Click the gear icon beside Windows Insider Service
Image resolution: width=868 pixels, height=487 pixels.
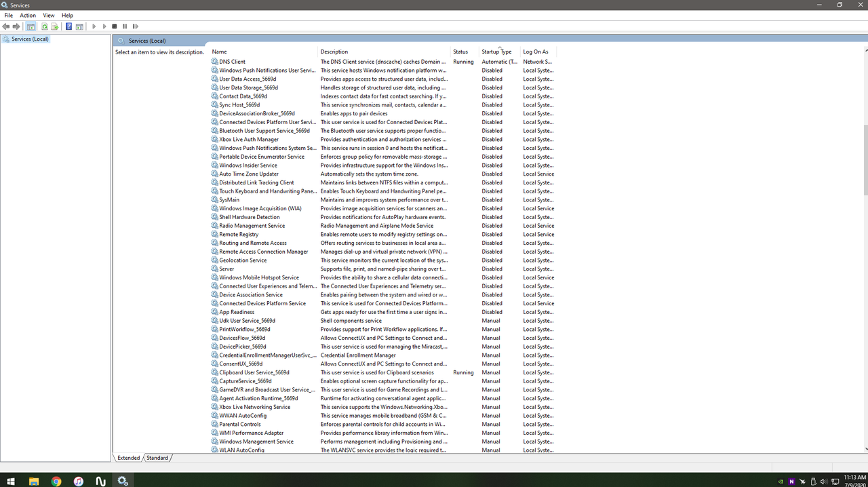point(215,165)
